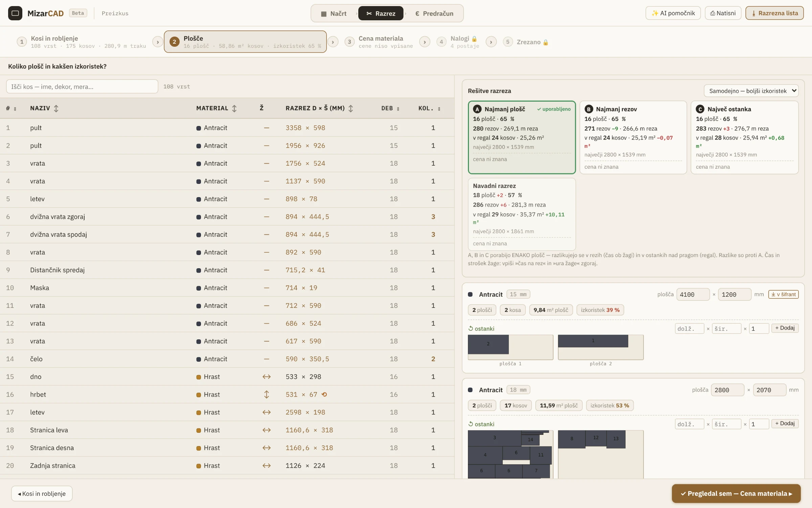Sort by DEB column arrows
Screen dimensions: 812x508
398,109
